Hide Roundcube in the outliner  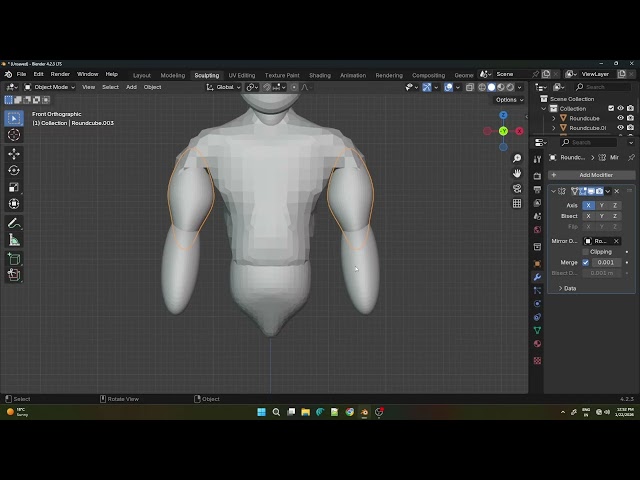pyautogui.click(x=620, y=118)
